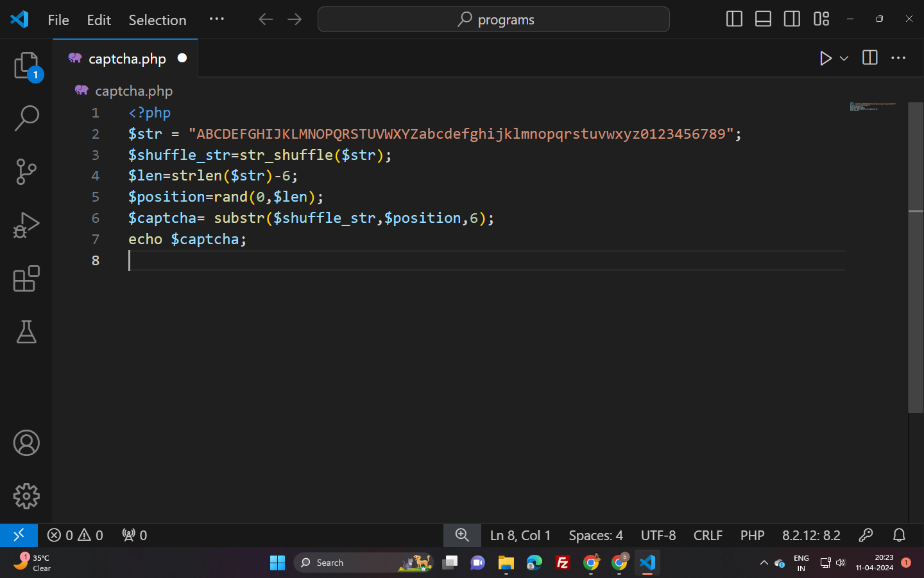Open the Accounts menu icon
Viewport: 924px width, 578px height.
(26, 443)
